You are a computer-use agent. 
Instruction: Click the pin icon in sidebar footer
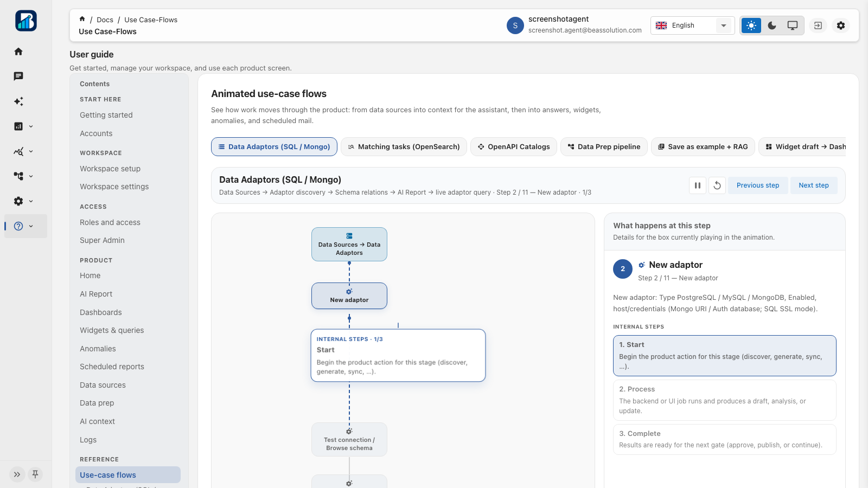point(35,474)
